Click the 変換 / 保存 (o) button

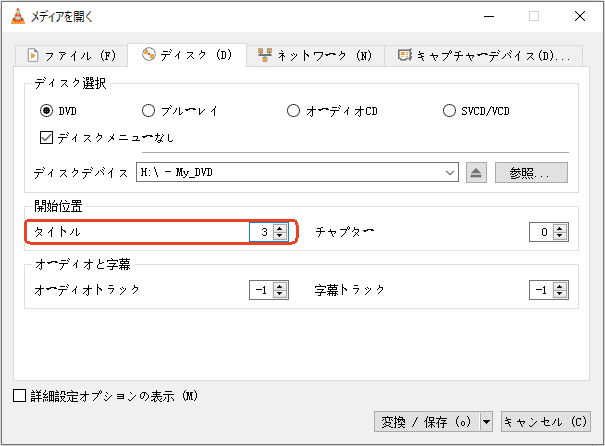(427, 422)
